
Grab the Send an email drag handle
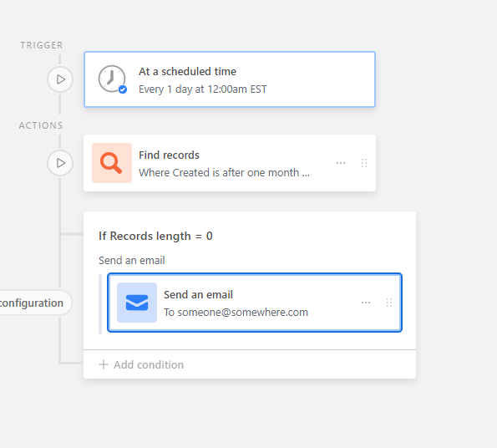(x=389, y=303)
